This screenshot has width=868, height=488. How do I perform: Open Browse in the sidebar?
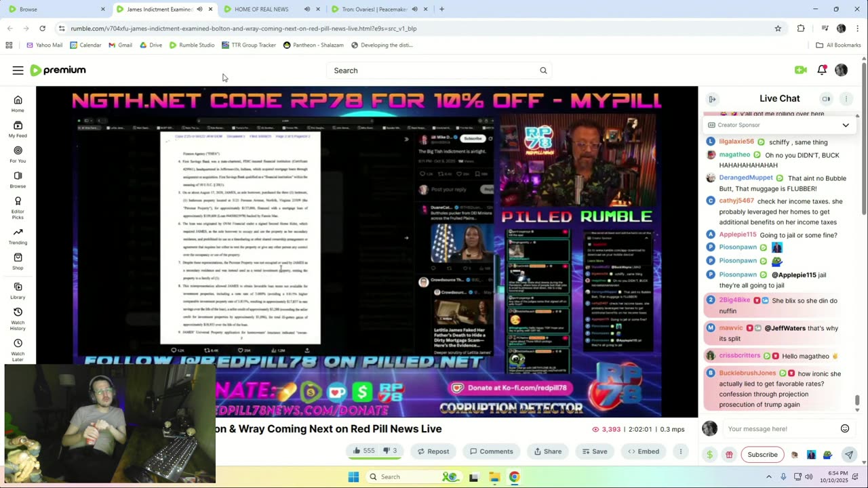18,179
